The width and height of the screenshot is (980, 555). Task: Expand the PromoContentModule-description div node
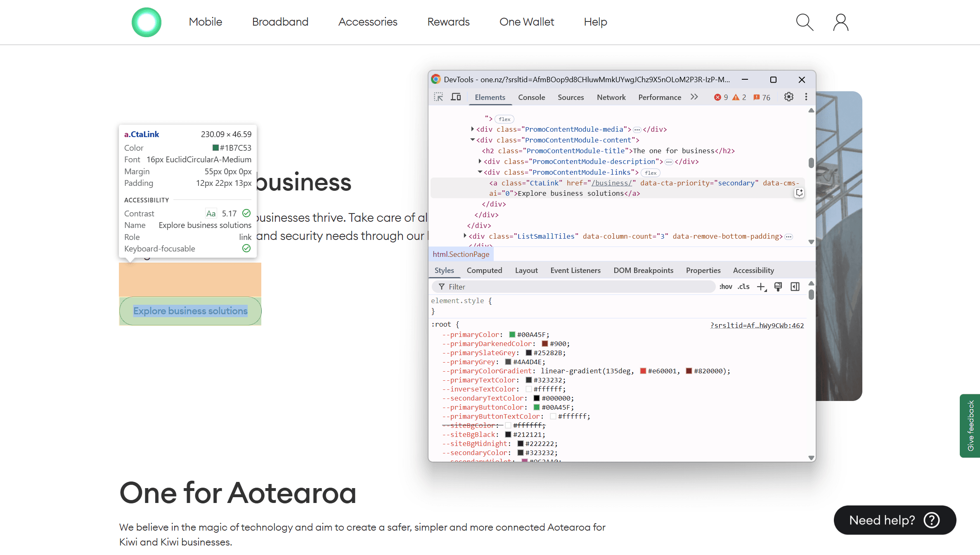click(480, 161)
